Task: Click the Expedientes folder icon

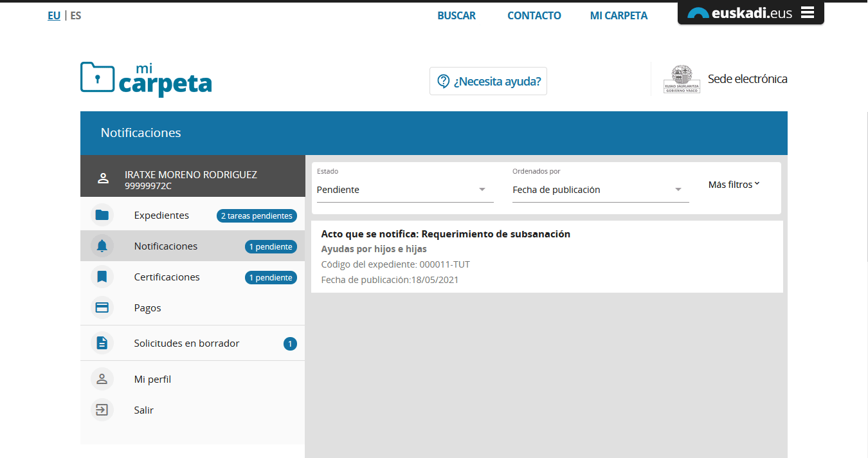Action: point(102,215)
